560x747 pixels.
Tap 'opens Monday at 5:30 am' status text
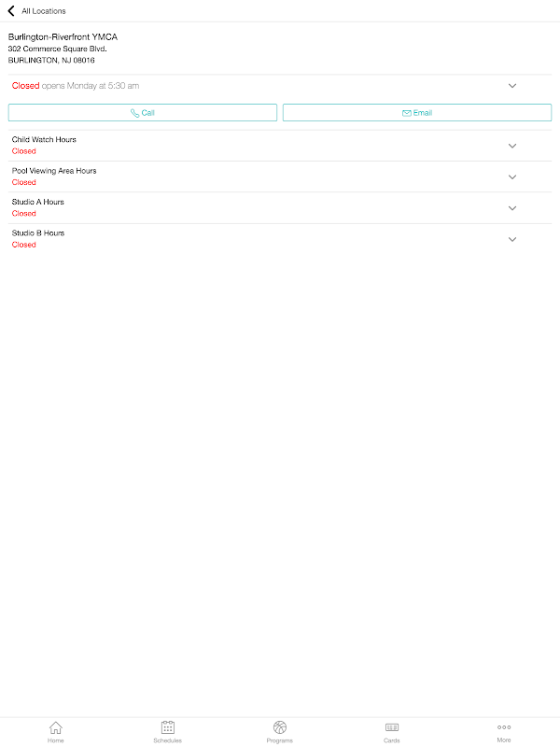(91, 86)
